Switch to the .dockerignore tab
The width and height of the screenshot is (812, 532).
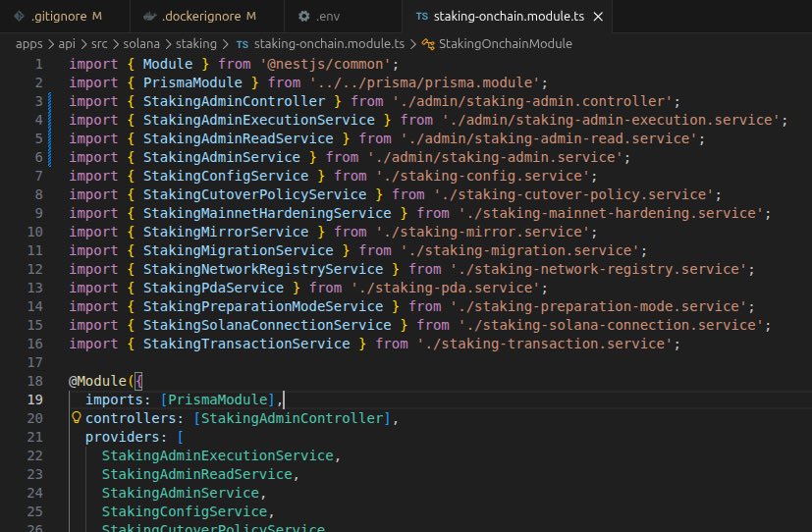[206, 16]
